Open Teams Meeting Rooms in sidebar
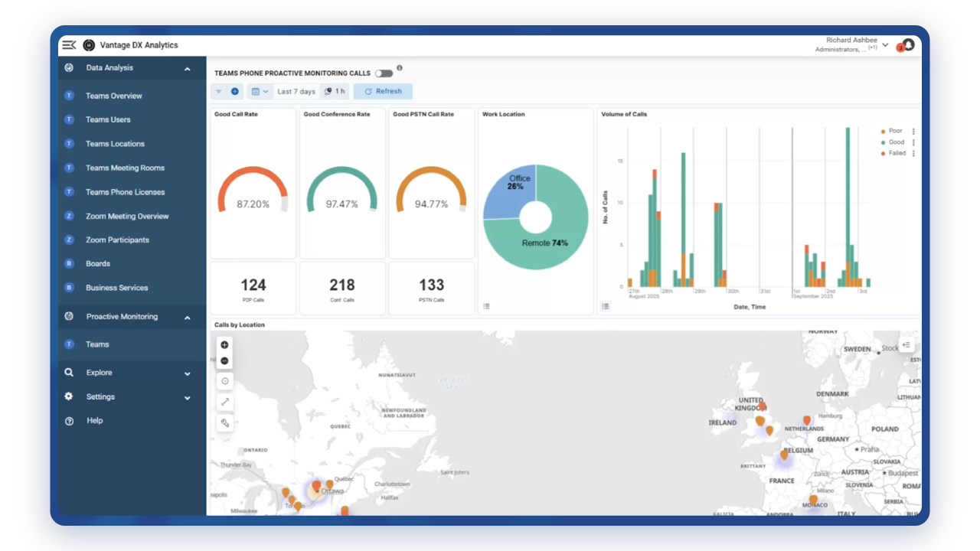980x551 pixels. pos(125,168)
